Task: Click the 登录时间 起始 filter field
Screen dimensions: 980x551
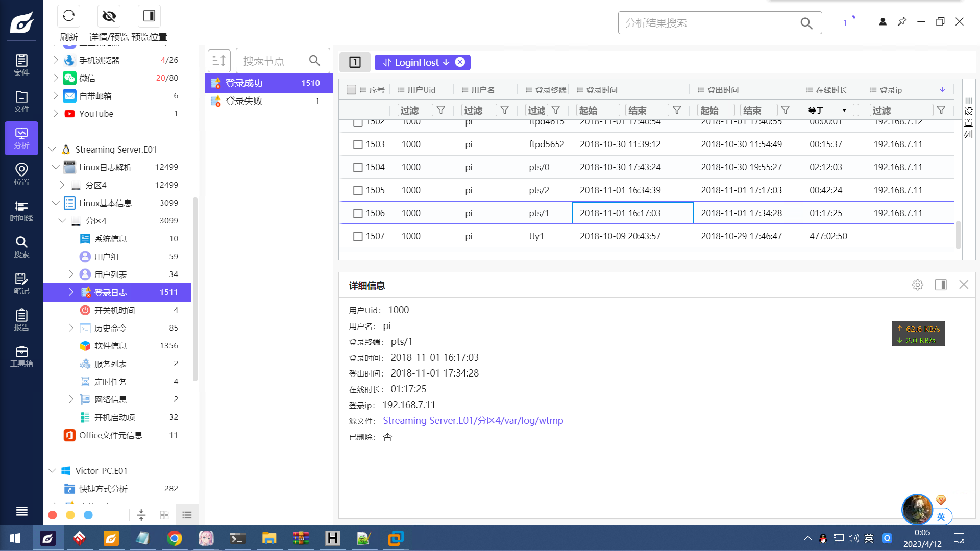Action: coord(598,110)
